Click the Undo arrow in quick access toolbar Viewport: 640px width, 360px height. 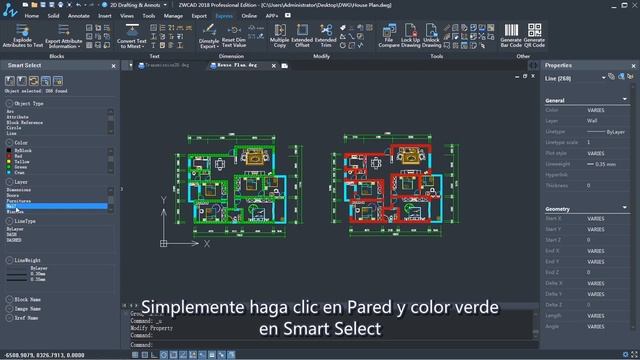tap(78, 5)
